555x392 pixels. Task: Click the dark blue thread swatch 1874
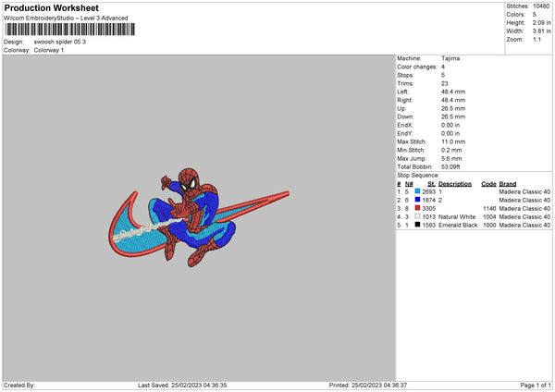[x=417, y=200]
